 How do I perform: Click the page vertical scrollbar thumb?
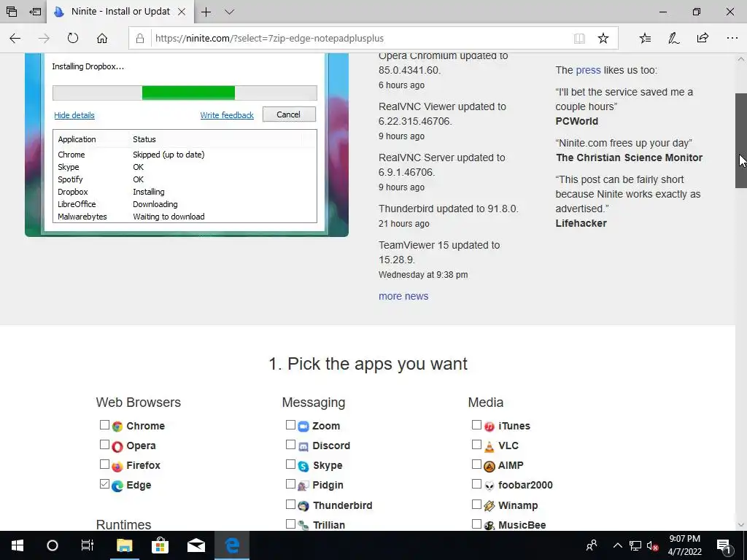pyautogui.click(x=741, y=141)
